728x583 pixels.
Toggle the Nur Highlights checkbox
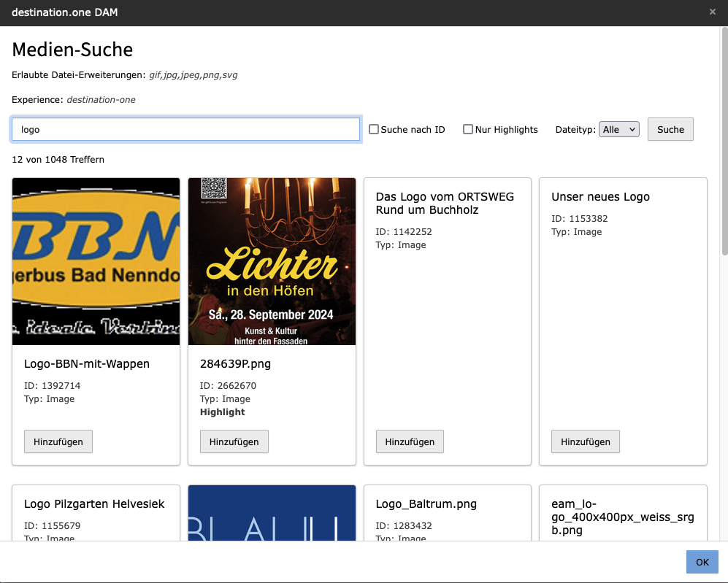(x=468, y=129)
